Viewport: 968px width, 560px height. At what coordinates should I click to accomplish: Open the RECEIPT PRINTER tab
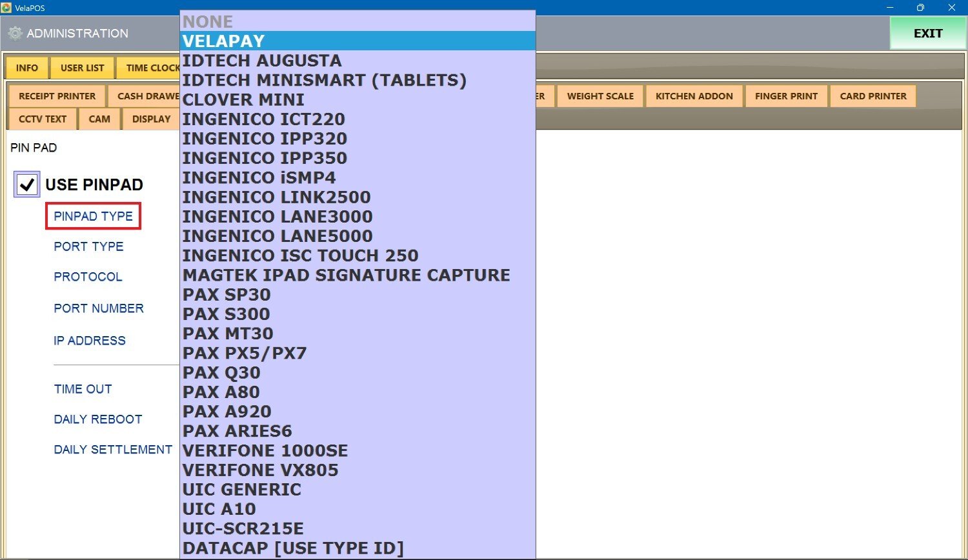(x=57, y=96)
